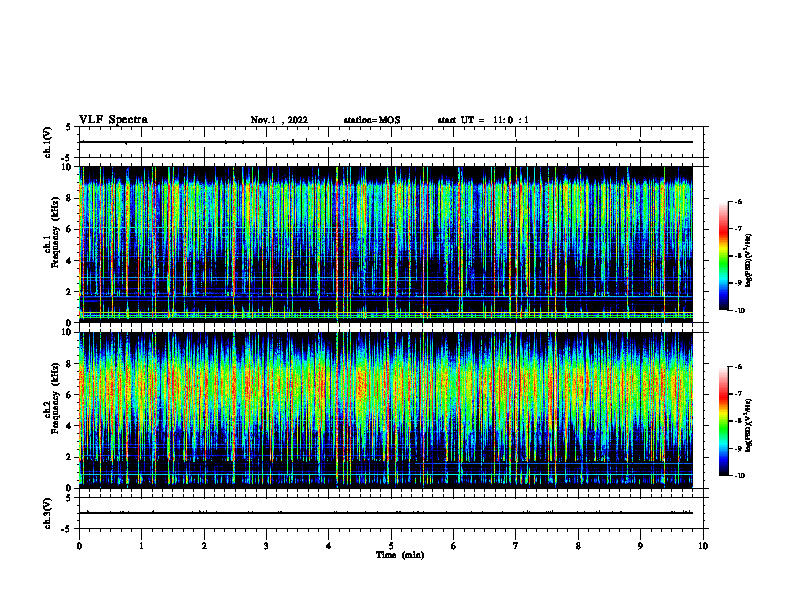Click the Time axis tick label "3"

coord(266,546)
